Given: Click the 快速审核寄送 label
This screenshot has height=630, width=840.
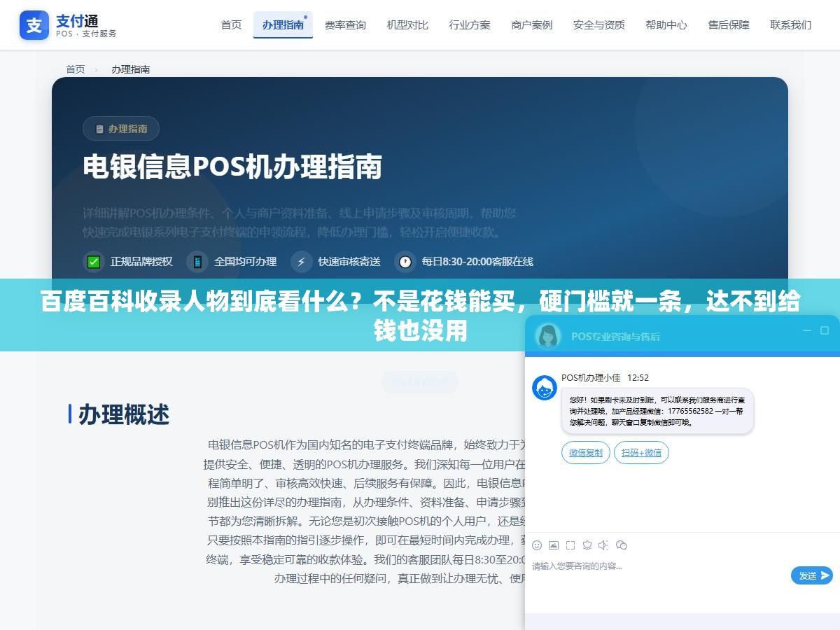Looking at the screenshot, I should tap(349, 261).
